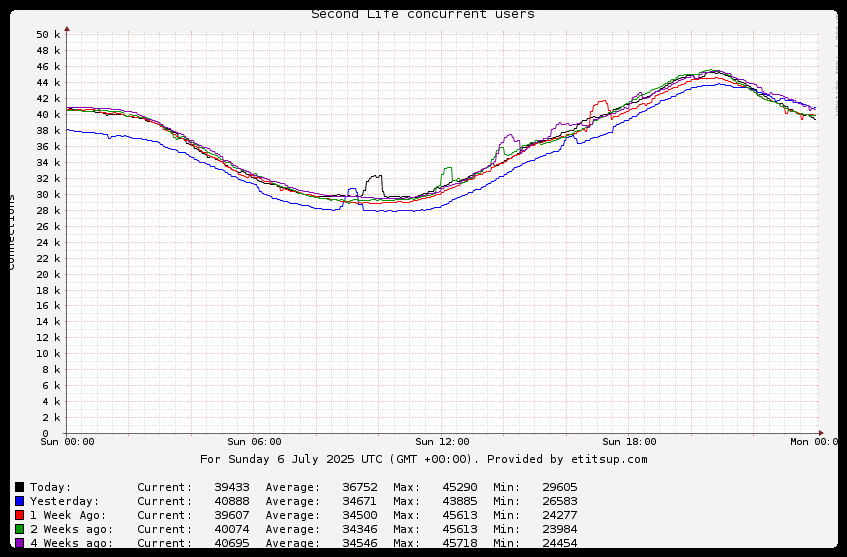Click the 'Sun 00:00' x-axis label

tap(68, 442)
